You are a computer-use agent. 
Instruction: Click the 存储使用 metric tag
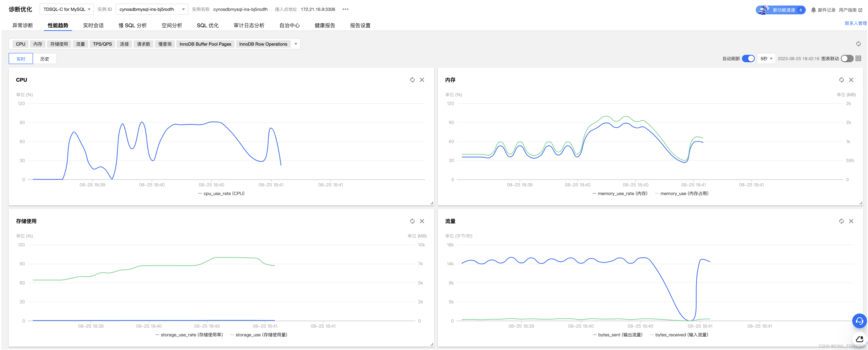(x=59, y=44)
